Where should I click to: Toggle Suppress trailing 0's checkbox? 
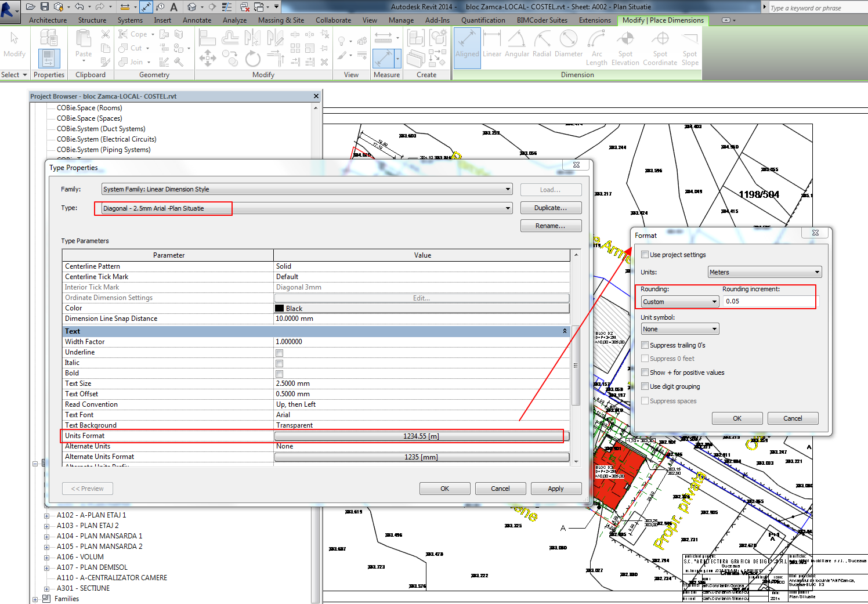[x=645, y=345]
